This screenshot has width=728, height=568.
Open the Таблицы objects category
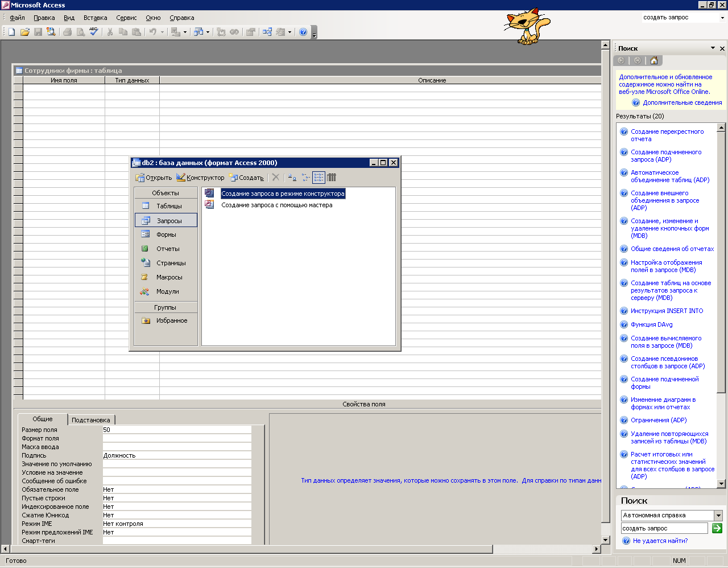coord(166,206)
